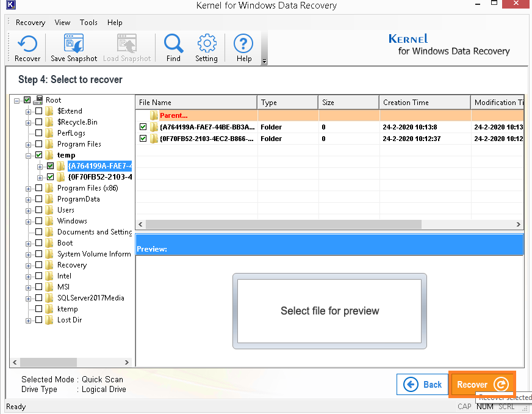Uncheck the temp folder checkbox
Image resolution: width=532 pixels, height=414 pixels.
[x=38, y=155]
